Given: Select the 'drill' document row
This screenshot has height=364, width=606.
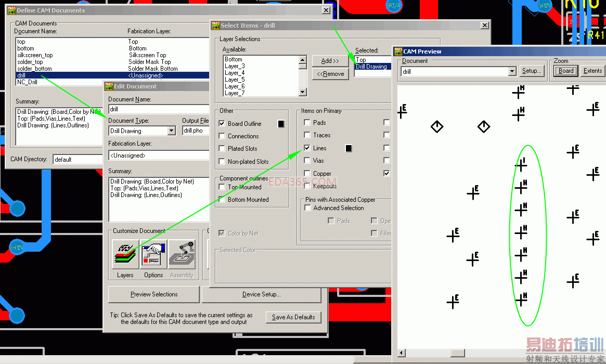Looking at the screenshot, I should point(112,75).
